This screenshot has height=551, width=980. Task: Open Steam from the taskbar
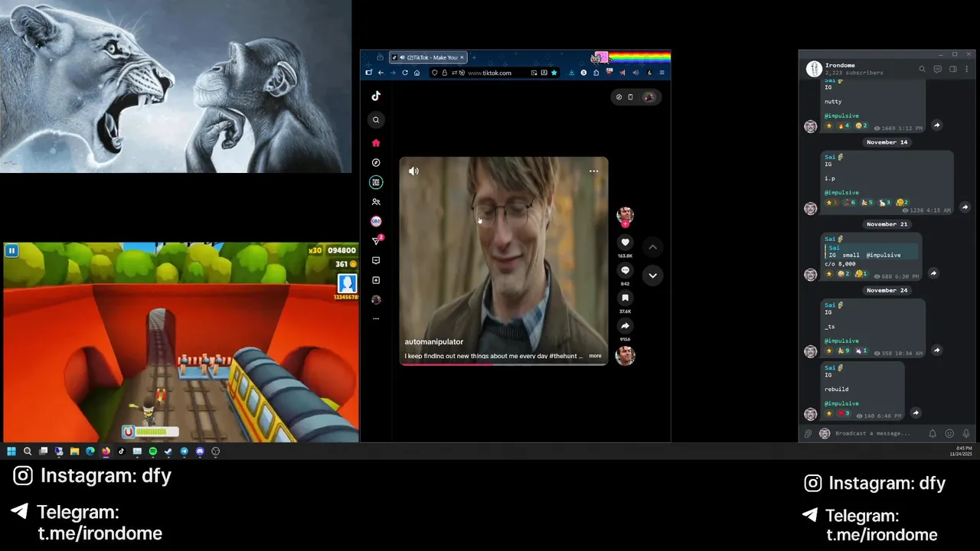(x=168, y=452)
